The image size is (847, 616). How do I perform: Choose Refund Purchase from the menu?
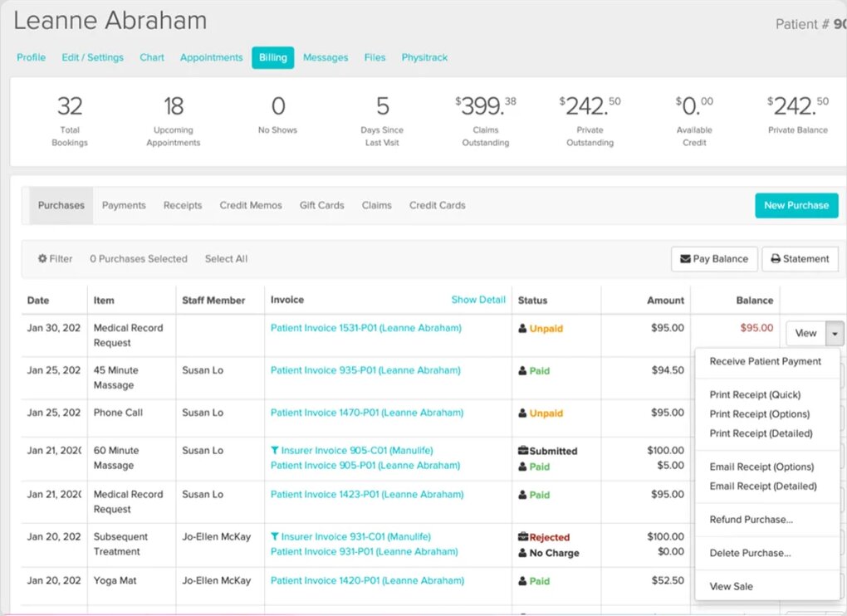click(x=751, y=520)
